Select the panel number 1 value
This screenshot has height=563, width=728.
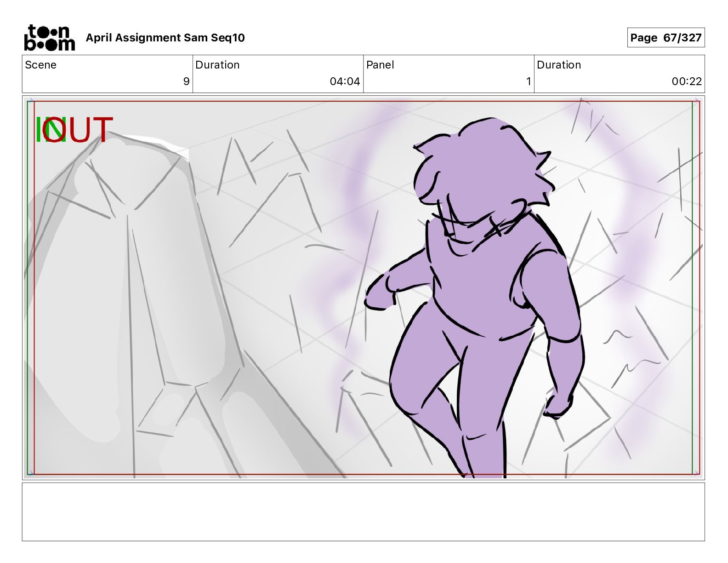tap(529, 81)
